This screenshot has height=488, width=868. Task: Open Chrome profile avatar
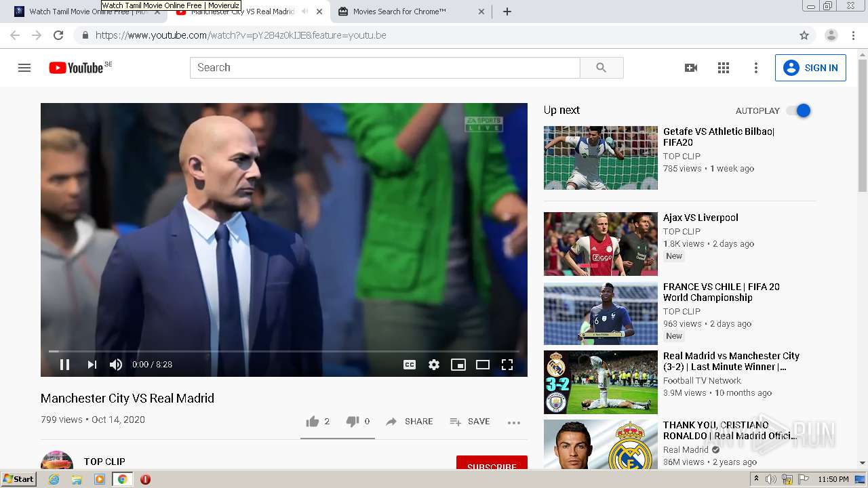click(831, 35)
